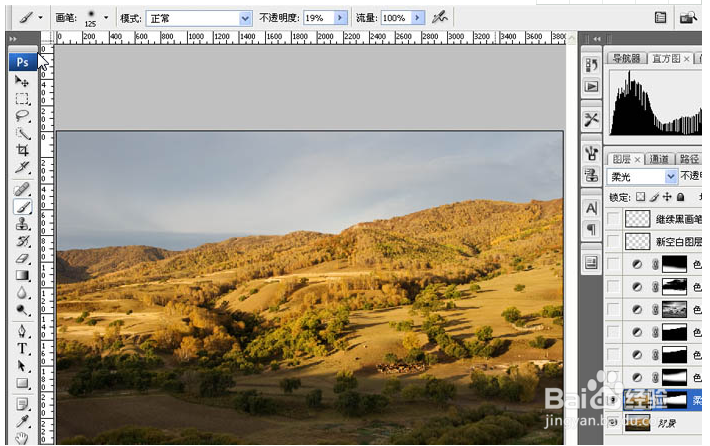The height and width of the screenshot is (446, 710).
Task: Open the Actions panel from dock
Action: tap(591, 86)
